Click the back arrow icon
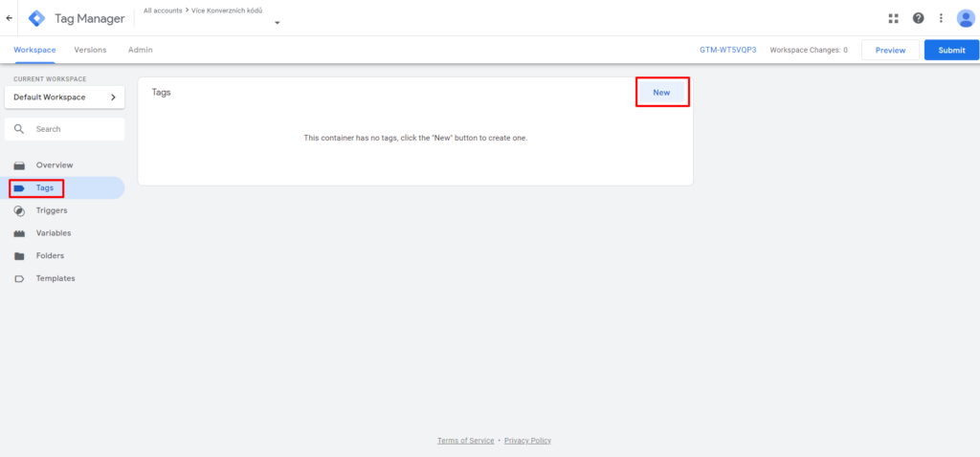 (9, 18)
